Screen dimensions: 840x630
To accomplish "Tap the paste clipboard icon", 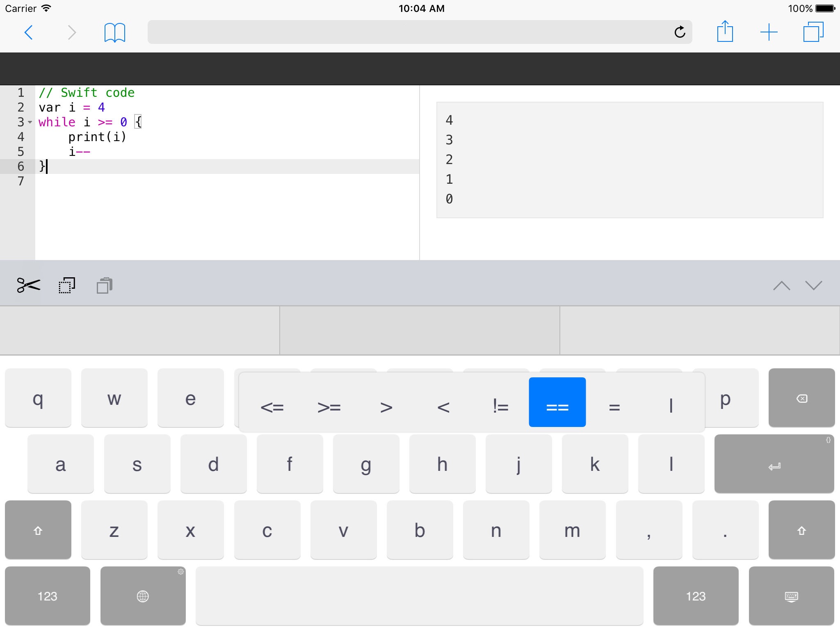I will point(105,285).
